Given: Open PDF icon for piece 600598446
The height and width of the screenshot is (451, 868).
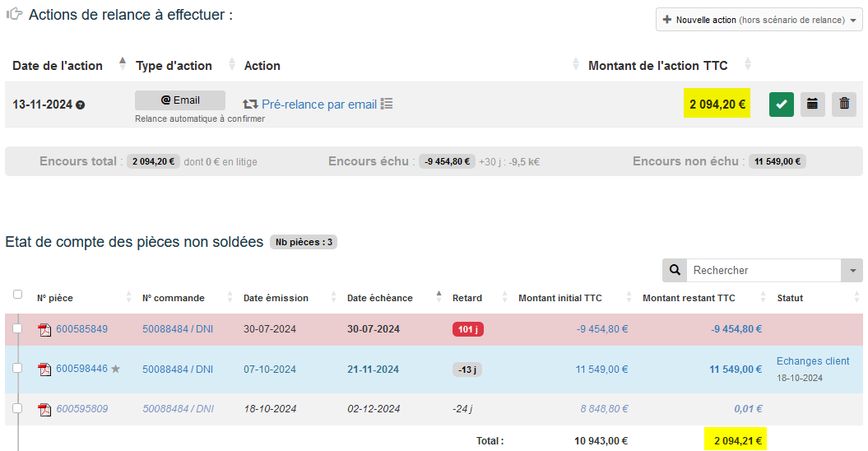Looking at the screenshot, I should point(44,370).
